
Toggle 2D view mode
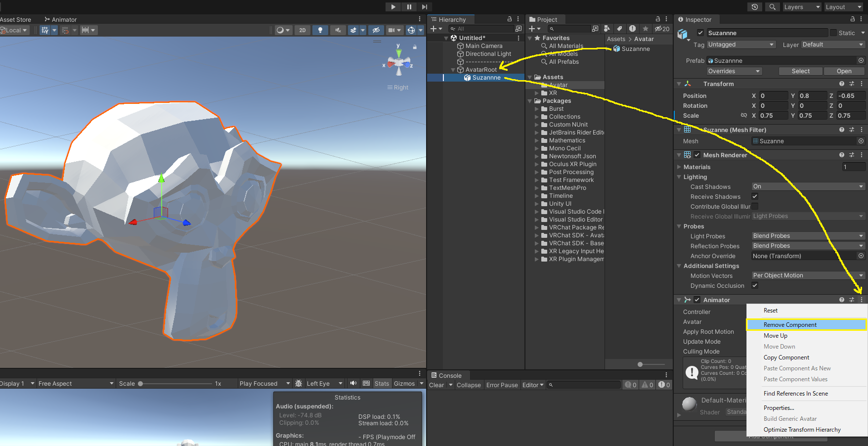pyautogui.click(x=303, y=30)
